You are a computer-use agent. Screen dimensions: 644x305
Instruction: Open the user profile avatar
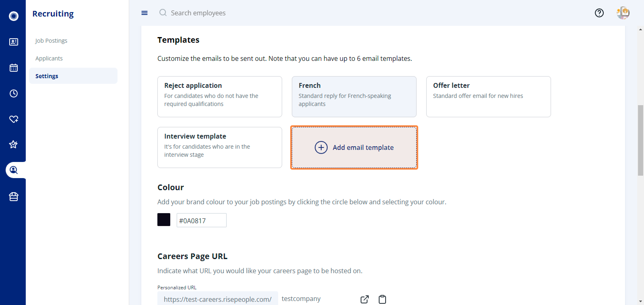point(623,13)
